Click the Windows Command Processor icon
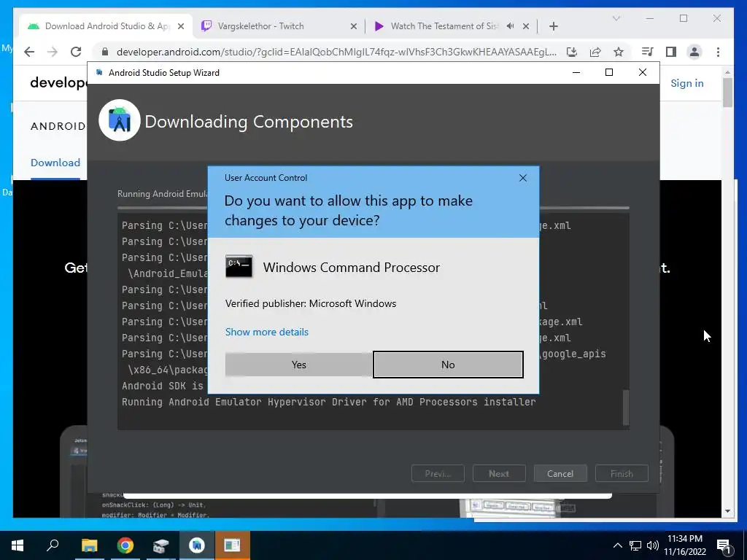Image resolution: width=747 pixels, height=560 pixels. 239,266
